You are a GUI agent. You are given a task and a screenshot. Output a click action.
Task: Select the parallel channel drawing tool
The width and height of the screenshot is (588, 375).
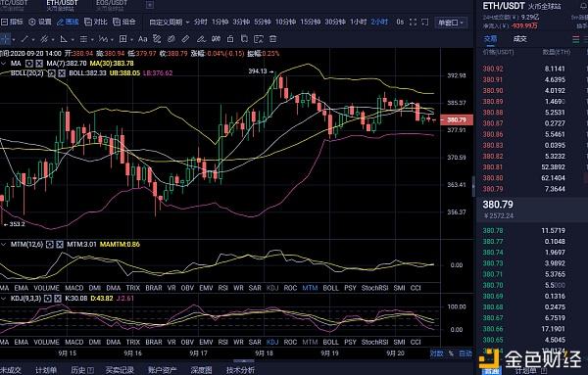pyautogui.click(x=44, y=39)
